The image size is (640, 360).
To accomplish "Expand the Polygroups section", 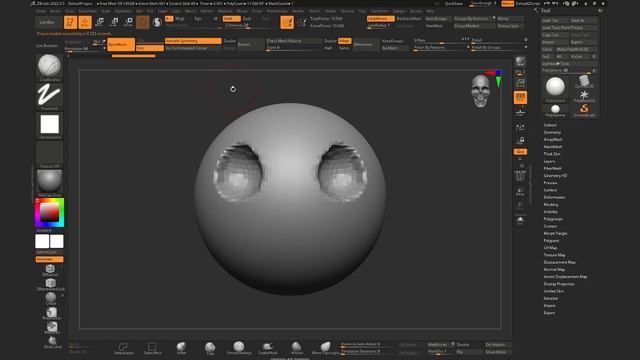I will [x=553, y=219].
